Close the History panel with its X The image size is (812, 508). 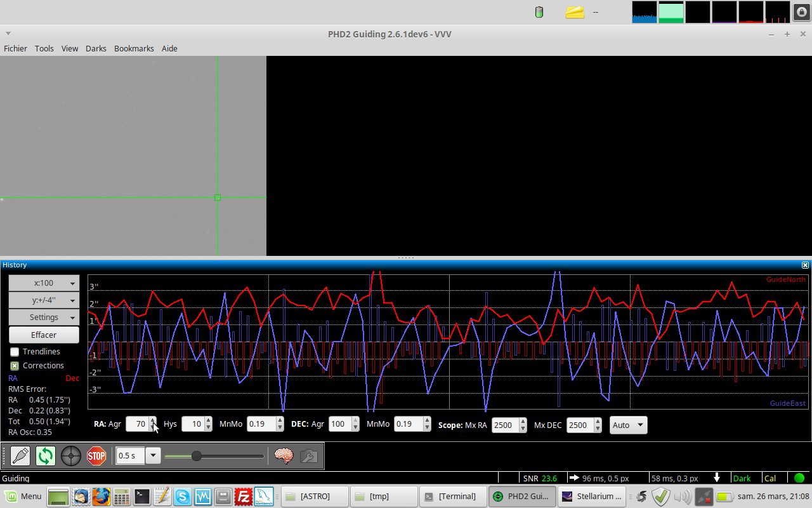[x=805, y=265]
